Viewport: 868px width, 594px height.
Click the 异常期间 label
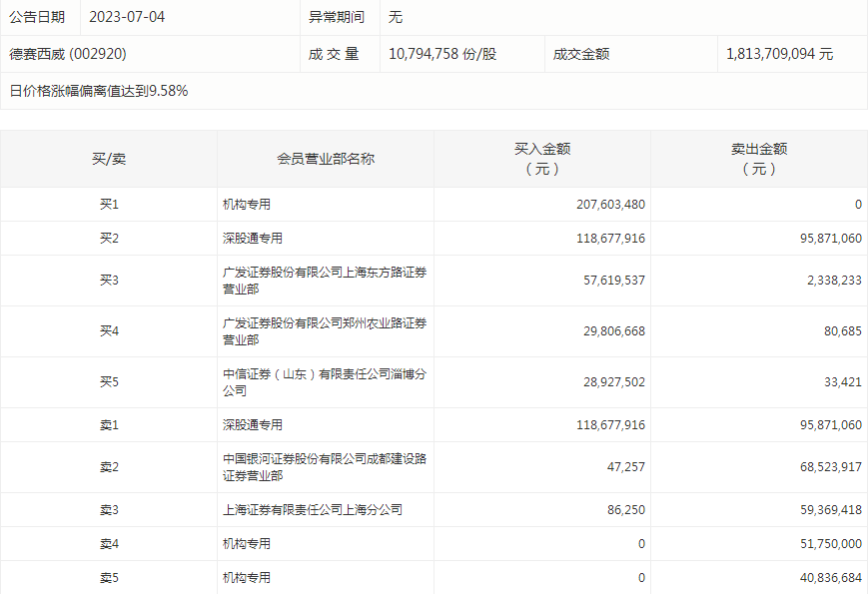coord(337,17)
